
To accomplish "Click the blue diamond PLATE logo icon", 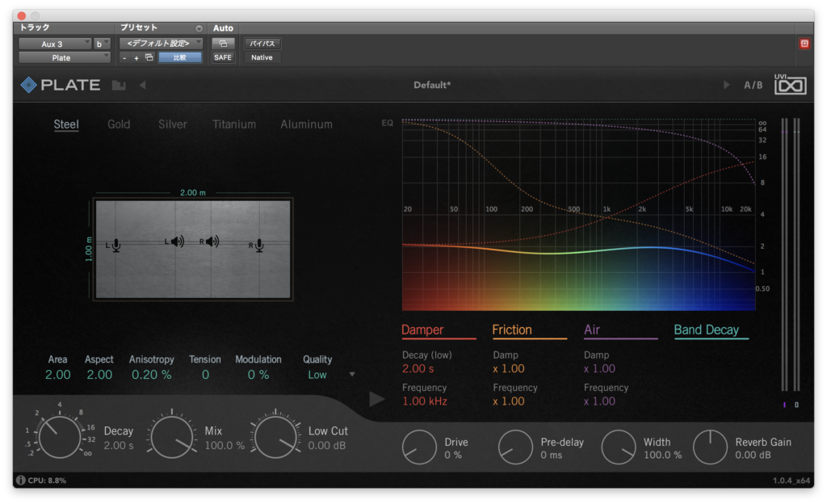I will [28, 85].
